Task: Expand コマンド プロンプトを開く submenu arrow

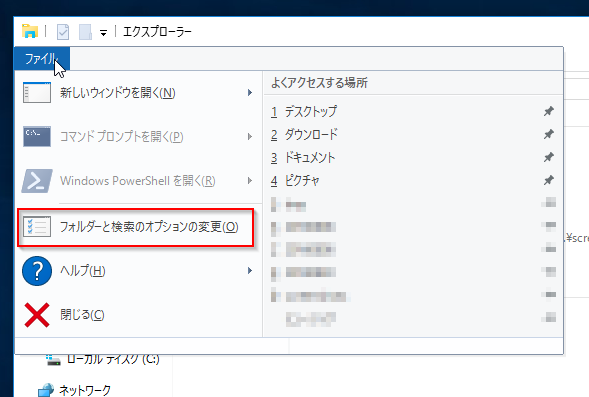Action: (x=250, y=136)
